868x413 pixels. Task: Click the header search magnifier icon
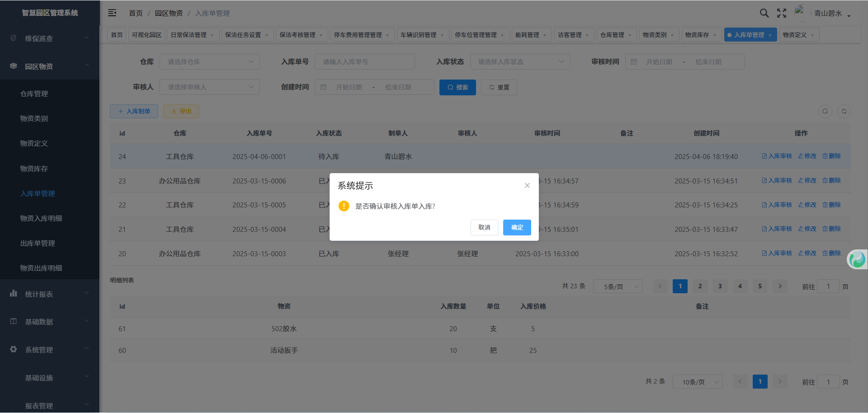click(x=764, y=13)
